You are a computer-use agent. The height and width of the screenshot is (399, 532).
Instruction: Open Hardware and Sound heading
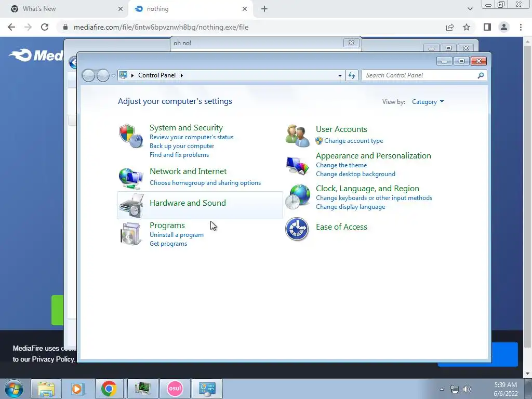click(x=188, y=203)
